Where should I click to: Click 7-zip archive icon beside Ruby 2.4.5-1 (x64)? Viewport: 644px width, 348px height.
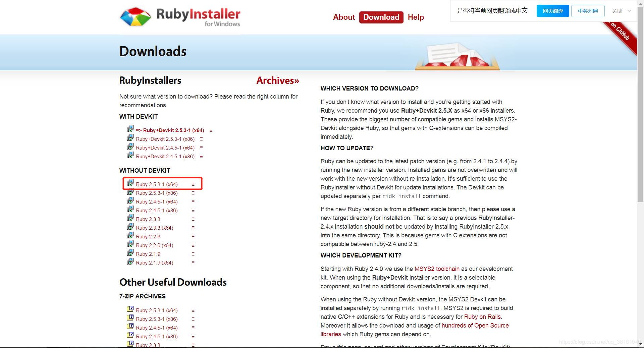click(130, 326)
